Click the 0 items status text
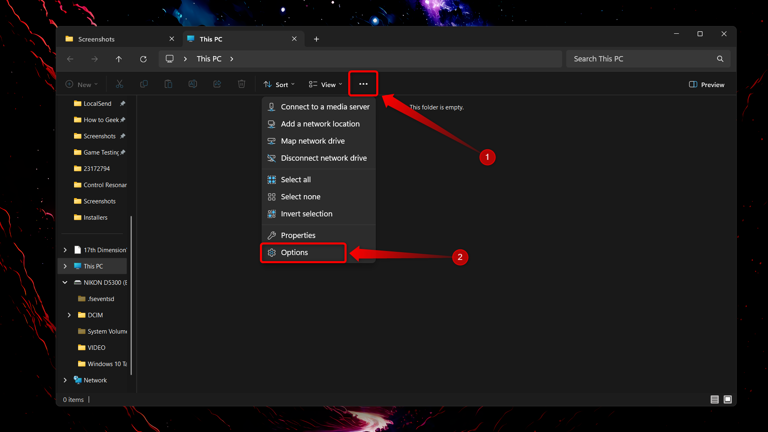768x432 pixels. click(73, 400)
